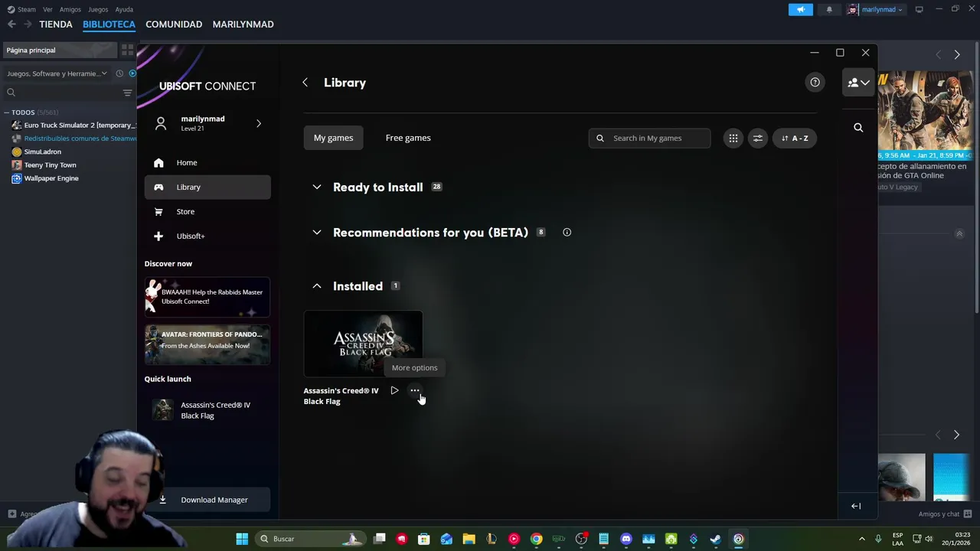Open marilynmad profile chevron in Ubisoft Connect
The width and height of the screenshot is (980, 551).
259,123
